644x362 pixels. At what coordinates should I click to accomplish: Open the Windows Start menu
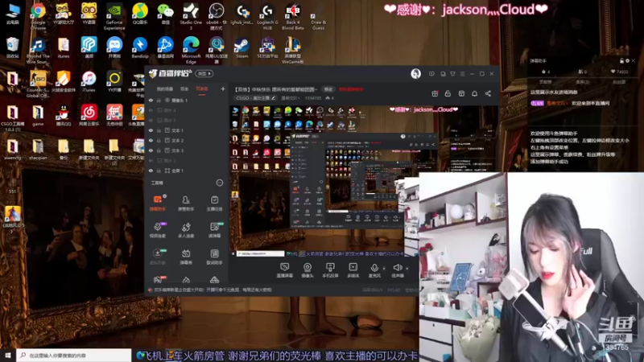8,356
